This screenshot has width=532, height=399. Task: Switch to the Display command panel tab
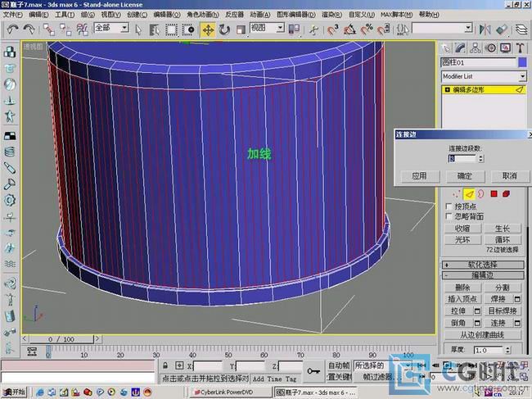tap(506, 48)
